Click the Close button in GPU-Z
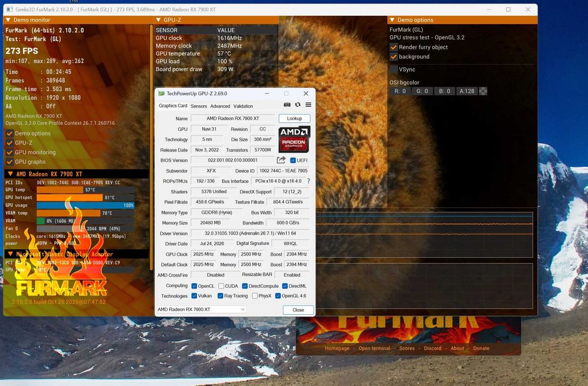The image size is (588, 386). click(x=298, y=310)
